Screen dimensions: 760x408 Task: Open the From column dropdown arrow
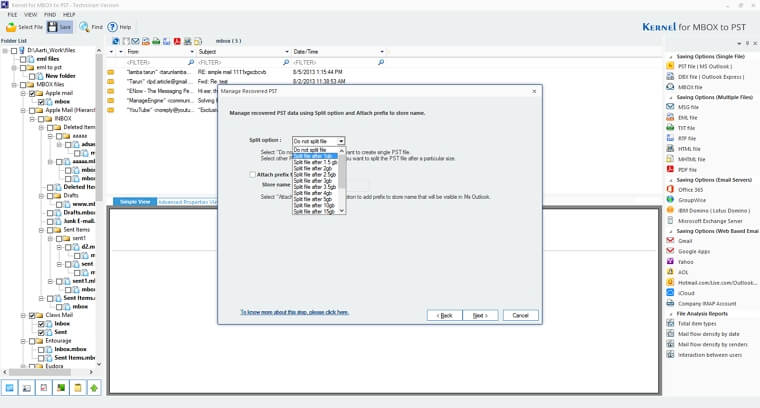pos(192,52)
